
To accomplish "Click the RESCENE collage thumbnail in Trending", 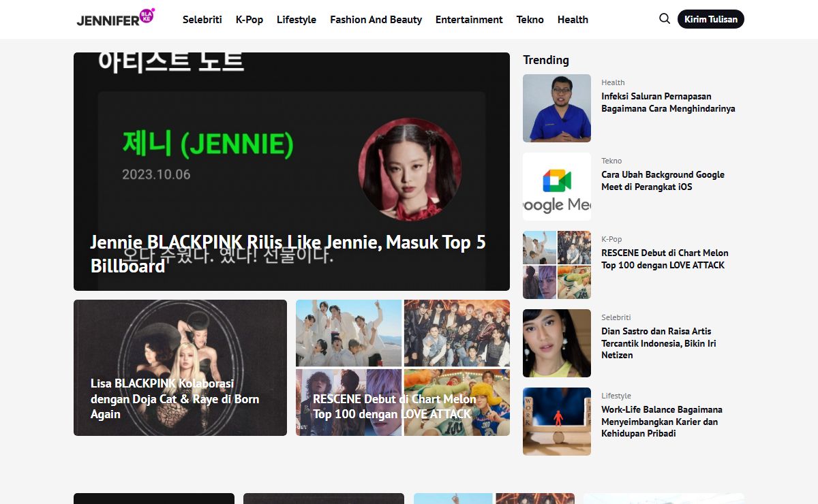I will coord(557,265).
